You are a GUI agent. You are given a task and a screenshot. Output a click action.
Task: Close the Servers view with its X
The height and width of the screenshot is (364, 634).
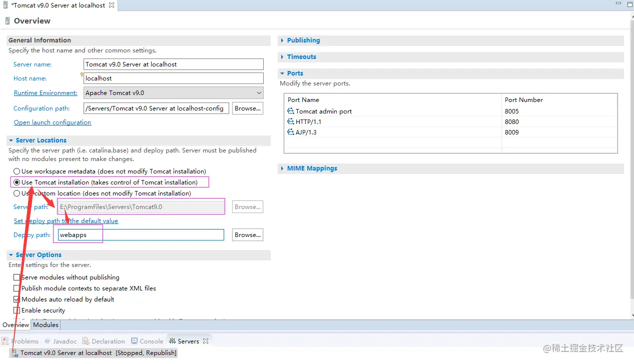tap(205, 341)
